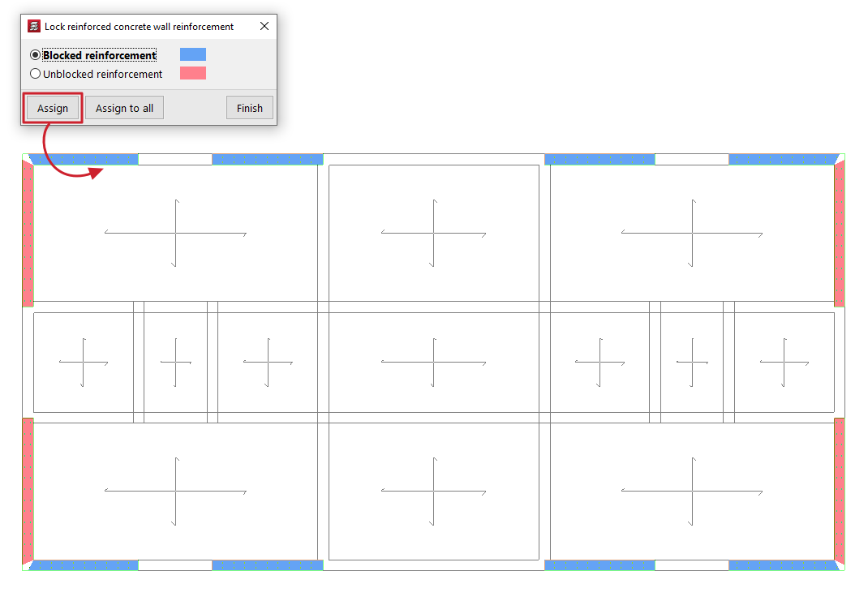Click the direction cross in the bottom-middle panel
The width and height of the screenshot is (868, 614).
click(434, 491)
